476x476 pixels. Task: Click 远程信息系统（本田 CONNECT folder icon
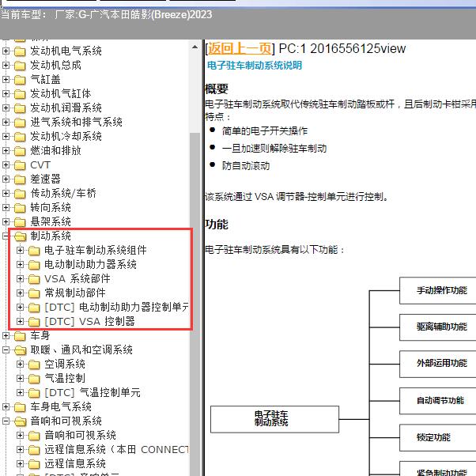click(x=34, y=450)
